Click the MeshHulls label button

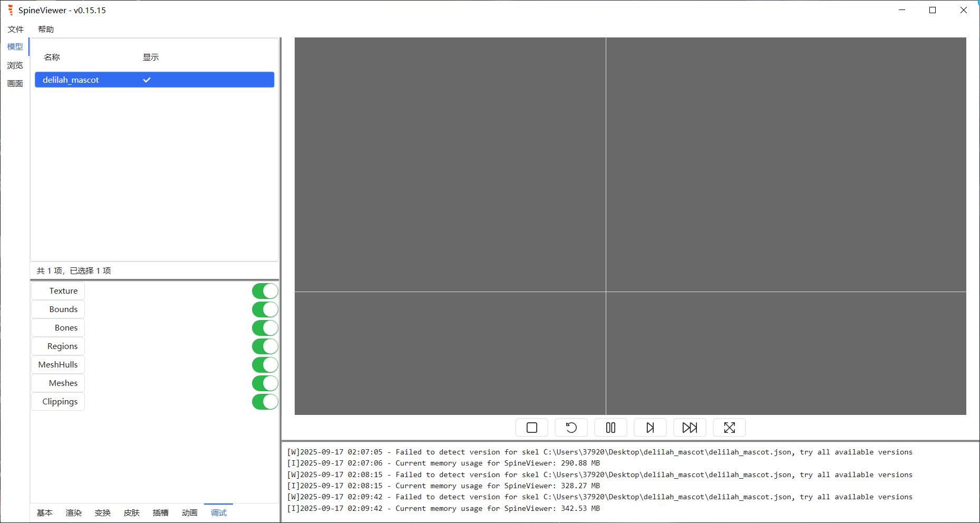[58, 365]
